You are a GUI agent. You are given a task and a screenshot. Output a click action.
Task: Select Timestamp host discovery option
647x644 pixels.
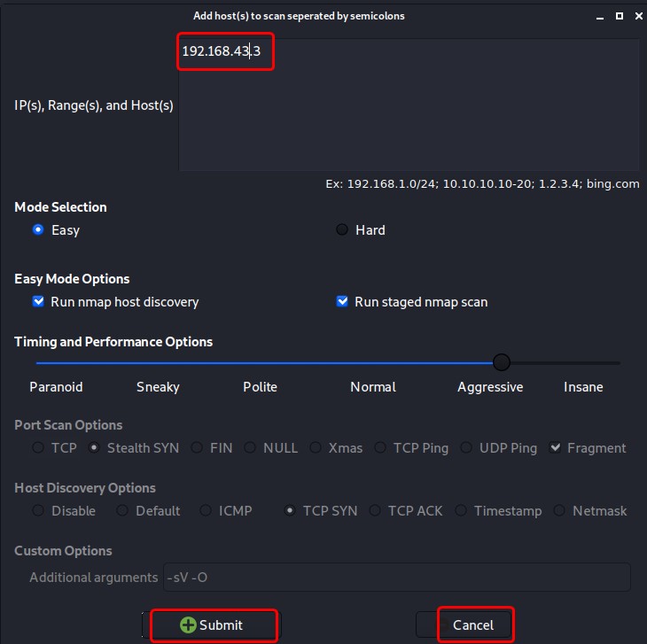(461, 510)
